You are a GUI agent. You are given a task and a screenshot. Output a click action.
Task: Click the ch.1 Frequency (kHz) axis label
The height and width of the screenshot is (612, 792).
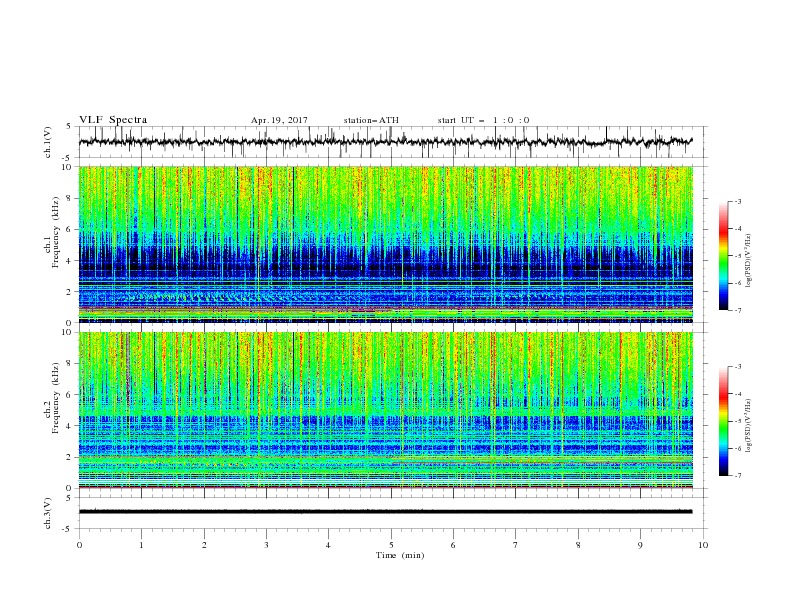(52, 233)
